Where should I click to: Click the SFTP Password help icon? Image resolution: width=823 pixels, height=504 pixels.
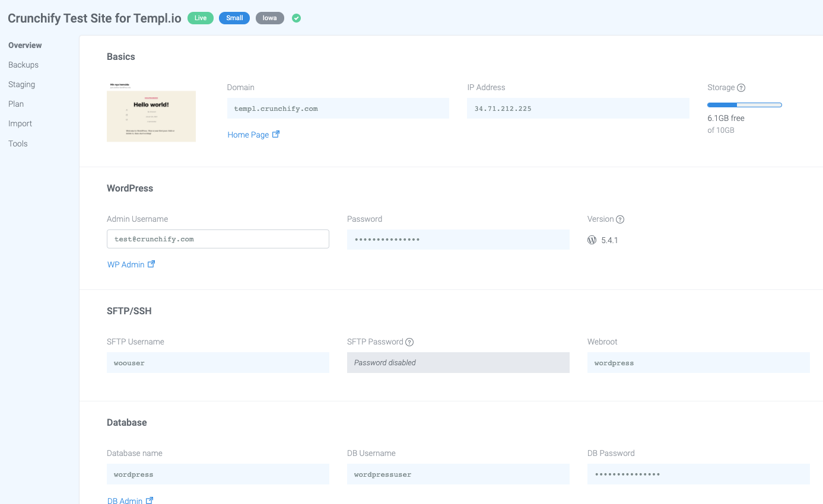pos(409,342)
